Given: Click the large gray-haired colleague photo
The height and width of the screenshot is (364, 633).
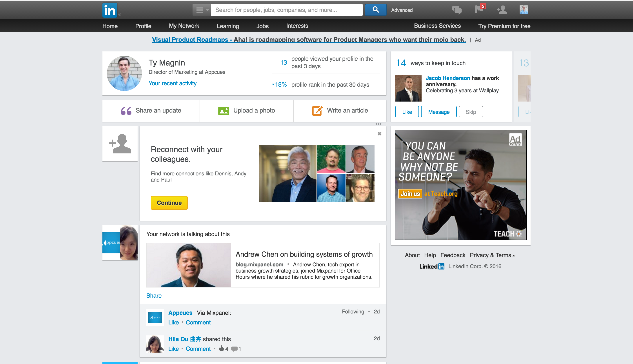Looking at the screenshot, I should [288, 173].
